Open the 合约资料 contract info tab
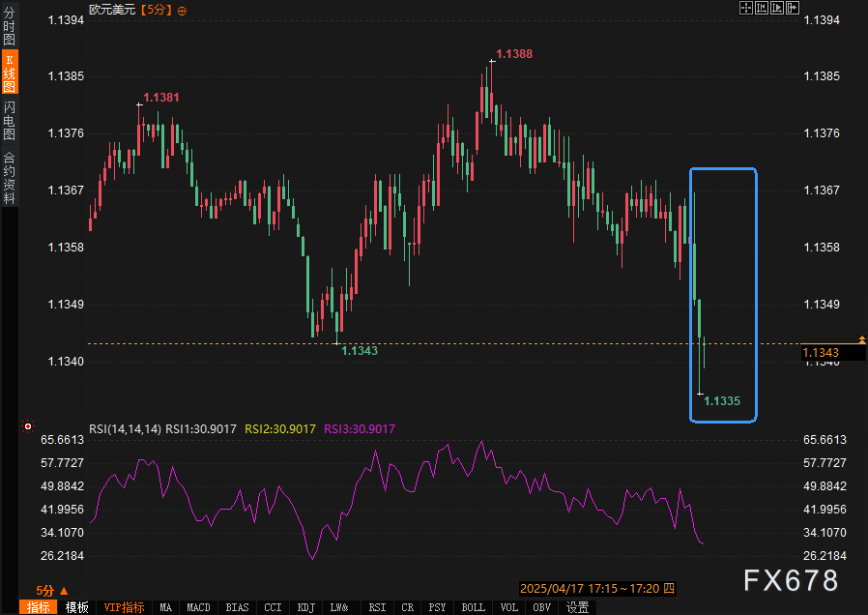The image size is (868, 615). (x=9, y=178)
